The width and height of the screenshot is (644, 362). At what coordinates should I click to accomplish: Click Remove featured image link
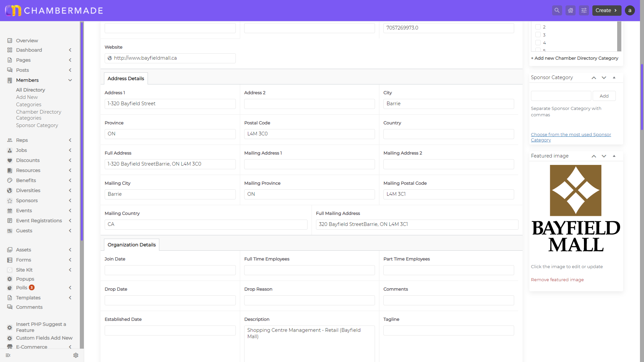(x=557, y=280)
